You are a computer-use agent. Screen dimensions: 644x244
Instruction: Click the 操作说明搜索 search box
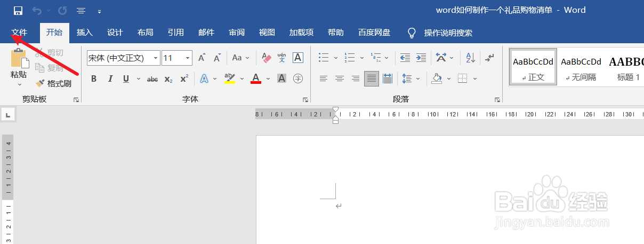448,33
